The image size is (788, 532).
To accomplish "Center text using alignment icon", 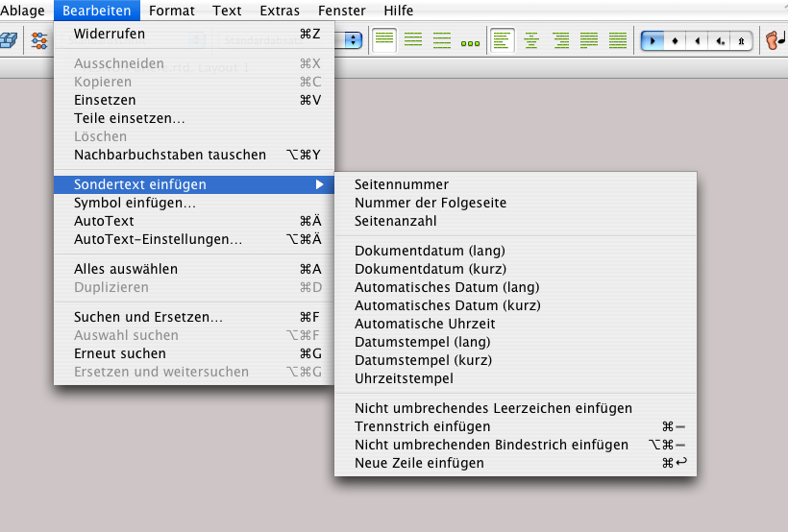I will click(x=531, y=40).
